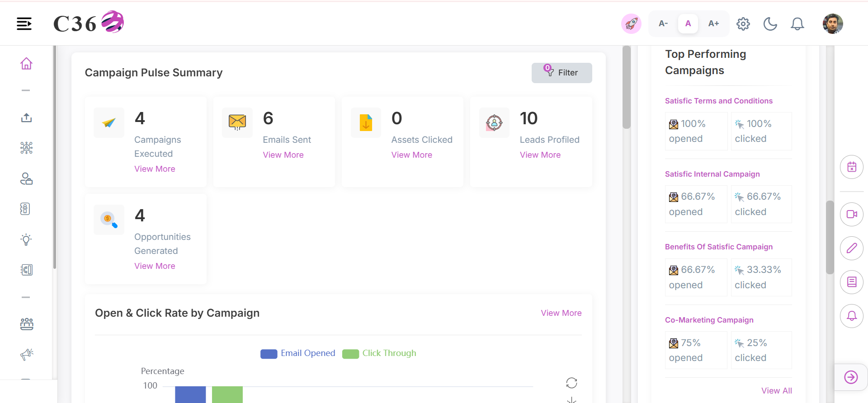Open Satisfic Internal Campaign link

click(712, 174)
